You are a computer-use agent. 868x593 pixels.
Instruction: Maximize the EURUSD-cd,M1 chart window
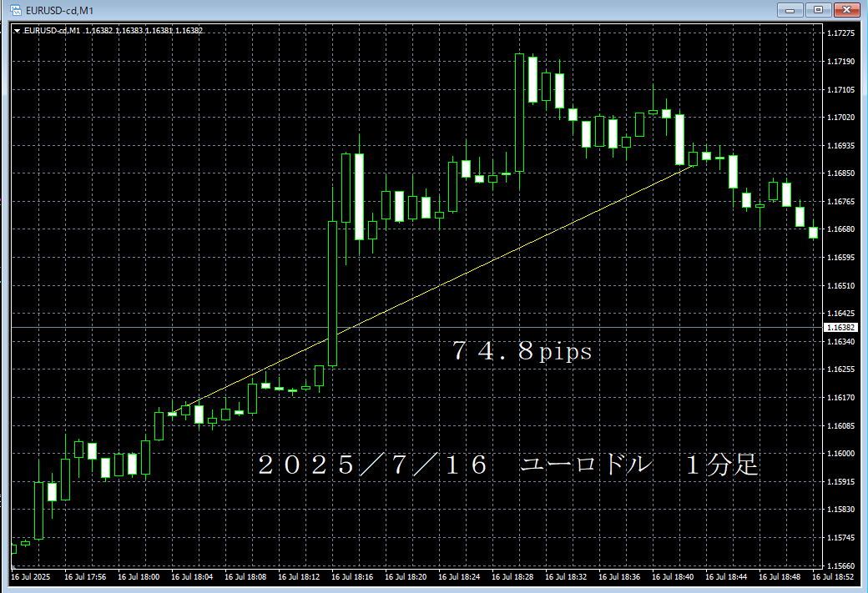pyautogui.click(x=818, y=10)
